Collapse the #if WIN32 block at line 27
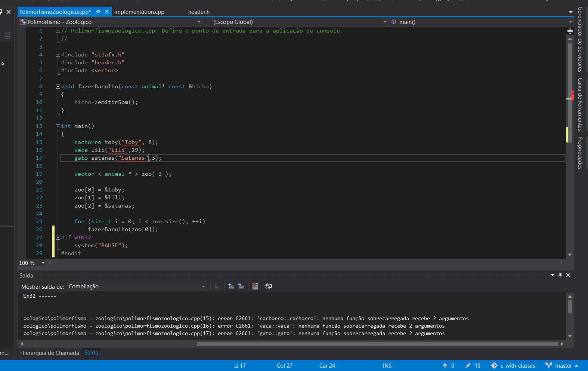This screenshot has height=371, width=588. (x=58, y=237)
